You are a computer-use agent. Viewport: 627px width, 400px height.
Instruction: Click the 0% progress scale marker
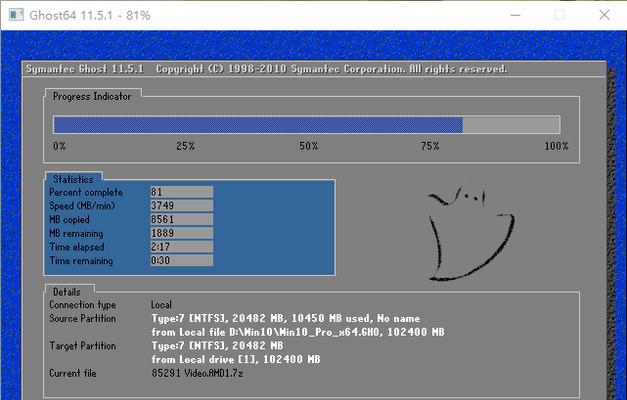(x=59, y=146)
